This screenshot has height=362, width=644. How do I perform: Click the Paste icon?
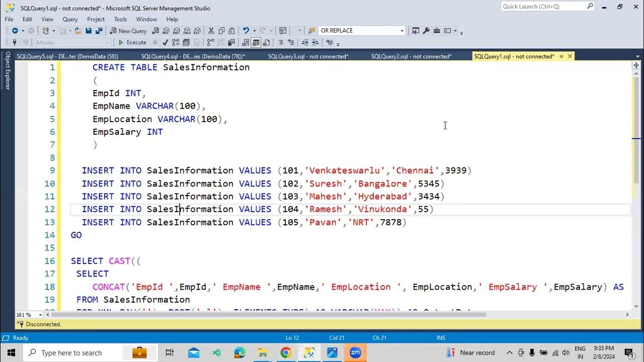click(x=232, y=31)
